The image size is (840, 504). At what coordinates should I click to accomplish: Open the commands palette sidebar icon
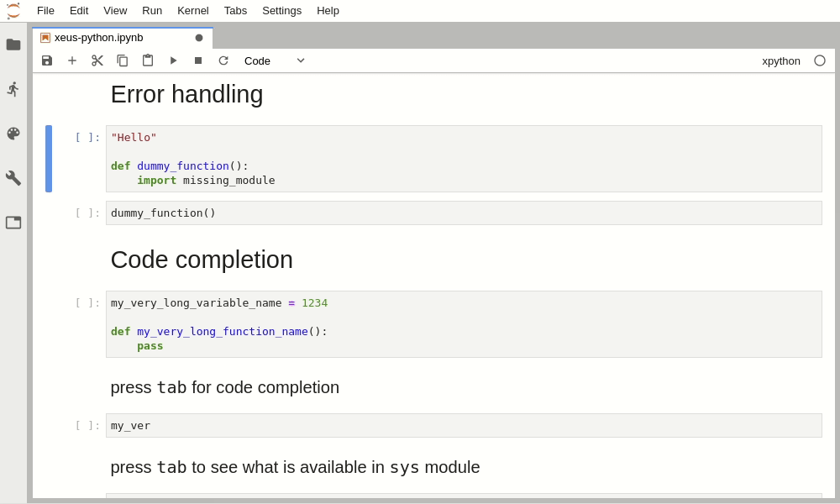pos(13,134)
